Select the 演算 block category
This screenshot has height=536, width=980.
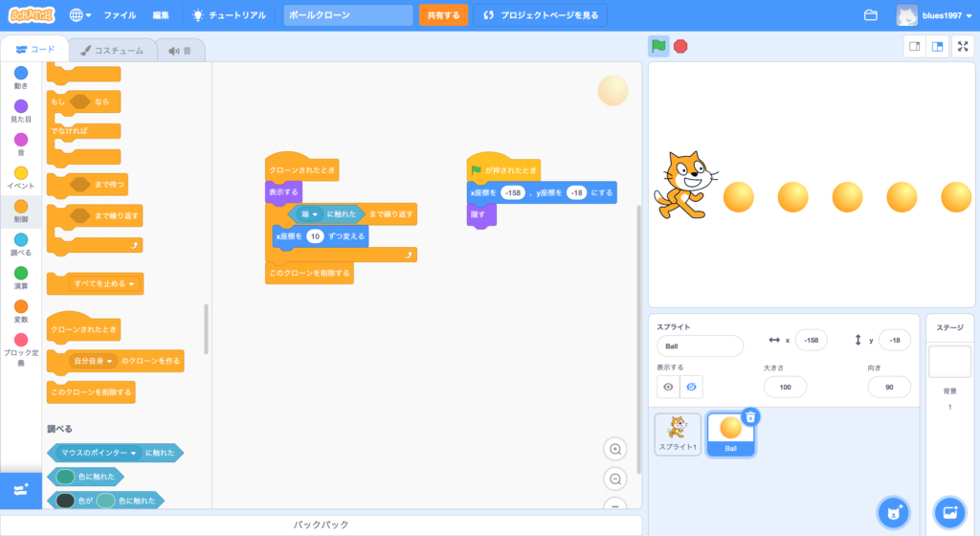[x=21, y=278]
